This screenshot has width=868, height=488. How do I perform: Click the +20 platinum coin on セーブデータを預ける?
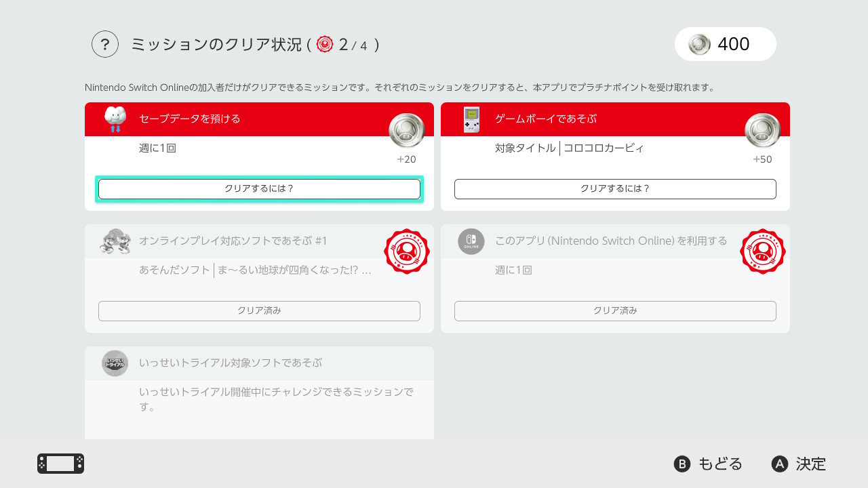coord(406,131)
